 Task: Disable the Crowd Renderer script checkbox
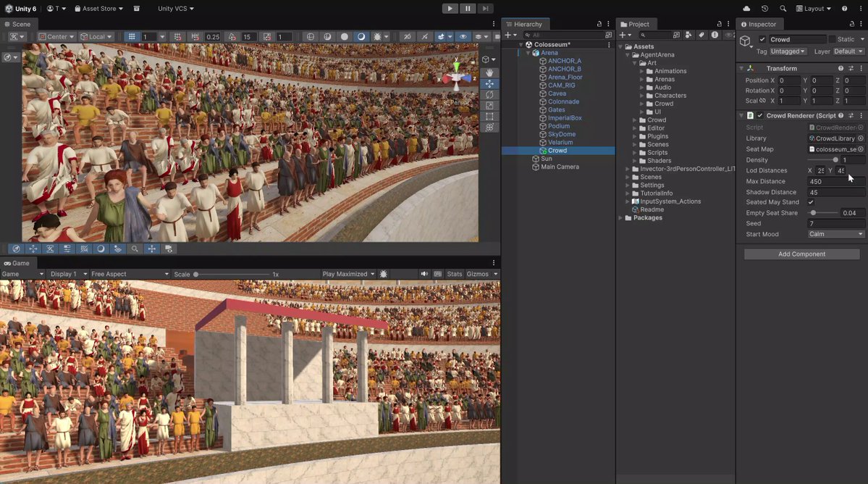coord(760,116)
